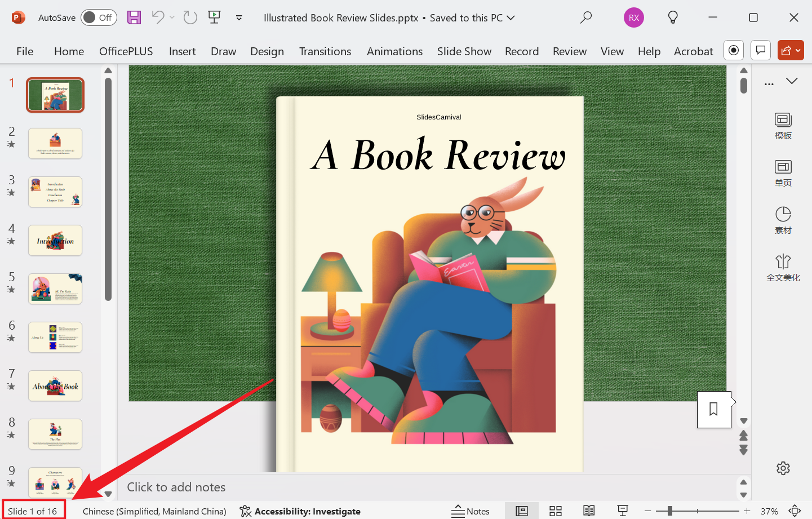
Task: Open the Design tab
Action: 267,51
